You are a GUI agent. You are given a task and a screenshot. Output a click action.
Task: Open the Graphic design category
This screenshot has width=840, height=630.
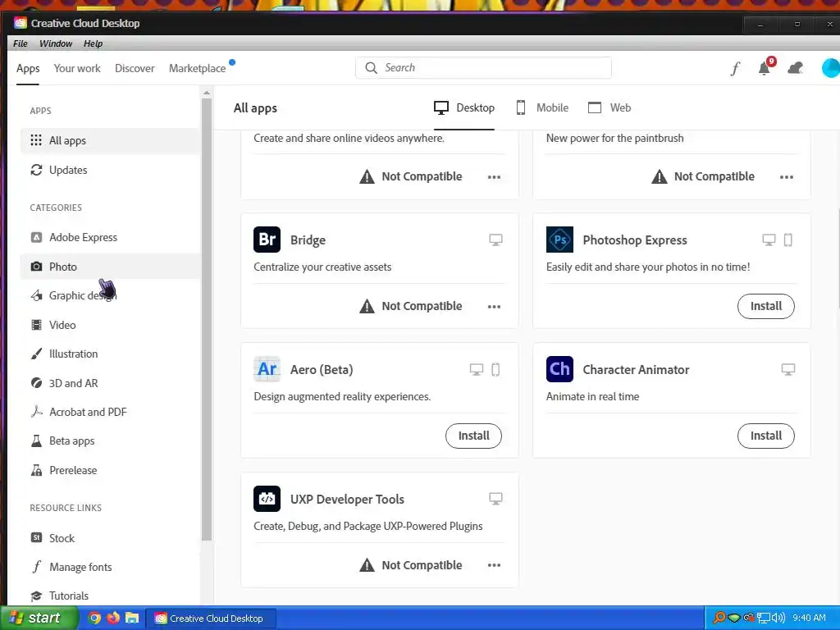click(x=110, y=295)
